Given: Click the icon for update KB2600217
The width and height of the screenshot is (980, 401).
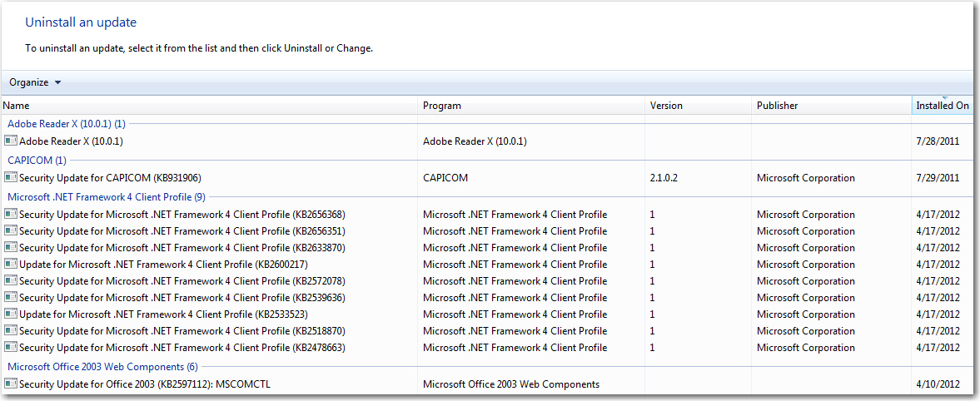Looking at the screenshot, I should pyautogui.click(x=11, y=265).
